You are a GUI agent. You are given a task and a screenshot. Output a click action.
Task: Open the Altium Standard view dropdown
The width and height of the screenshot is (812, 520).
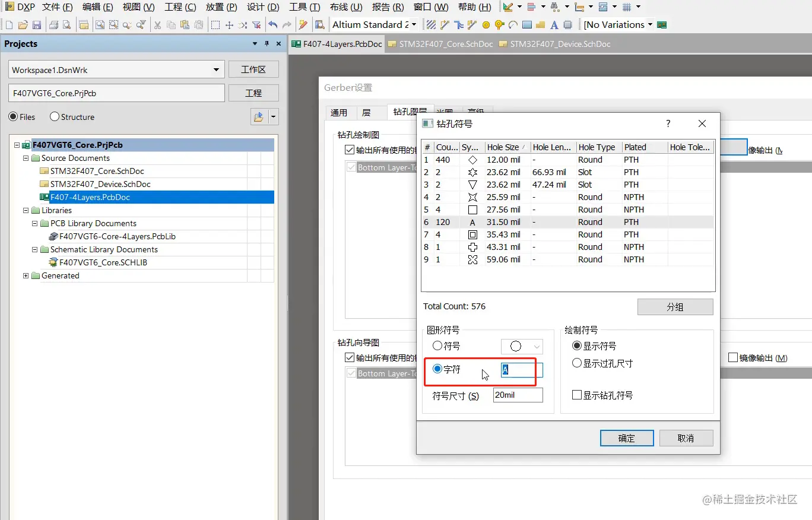pos(414,25)
